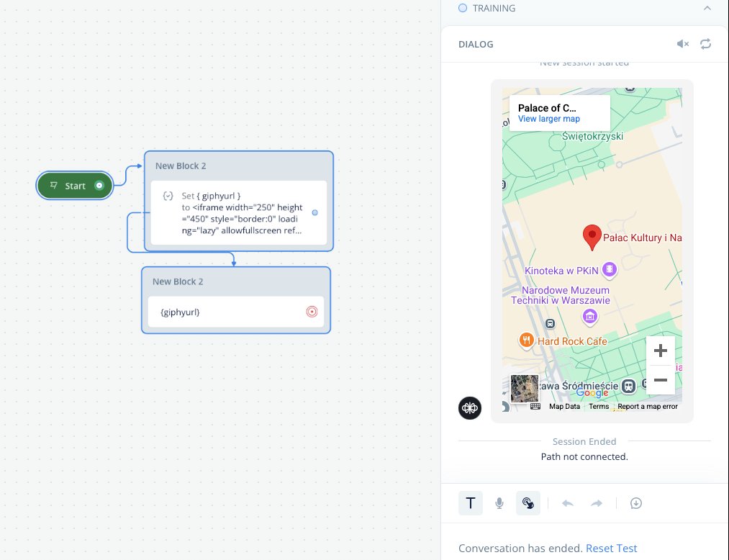Select the {giphyurl} text step
Image resolution: width=729 pixels, height=560 pixels.
click(236, 312)
